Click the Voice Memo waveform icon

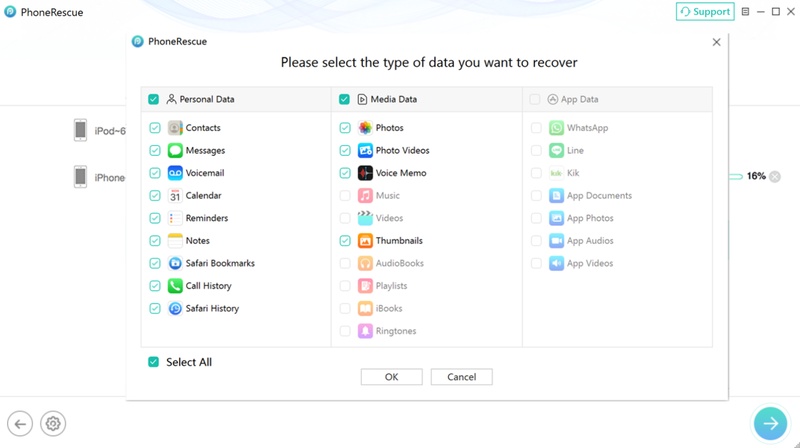[365, 173]
